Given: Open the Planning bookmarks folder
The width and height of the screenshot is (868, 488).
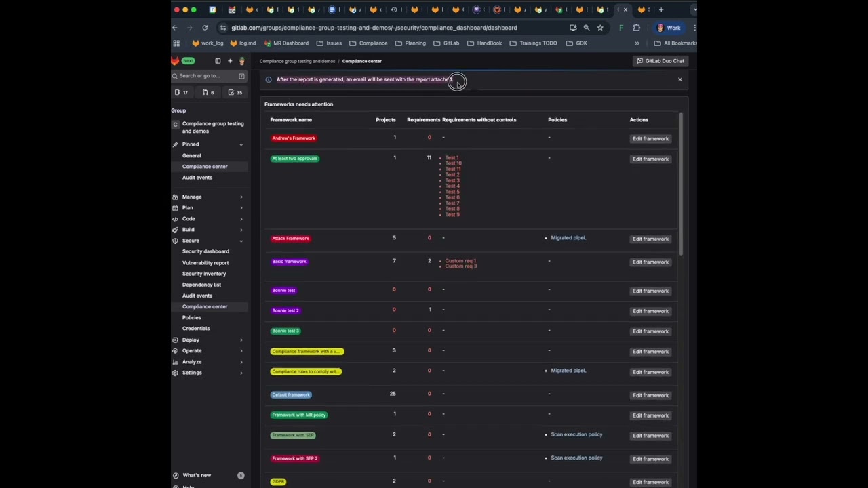Looking at the screenshot, I should tap(410, 43).
